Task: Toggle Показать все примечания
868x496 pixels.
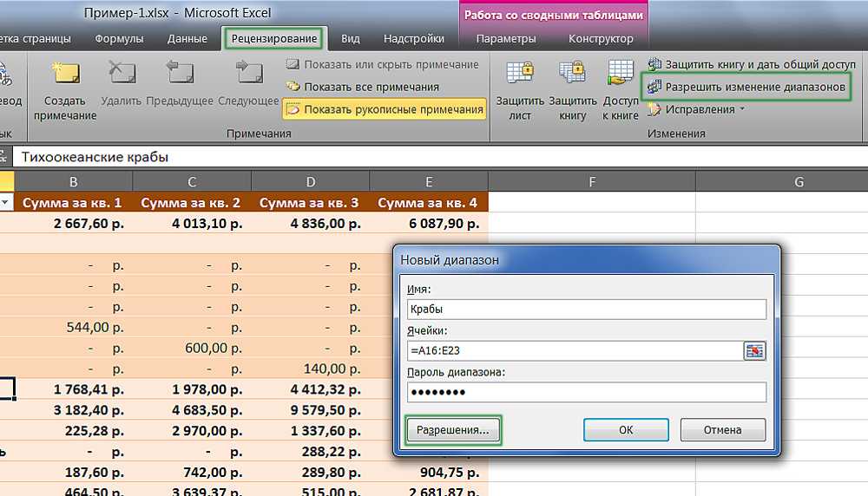Action: tap(362, 87)
